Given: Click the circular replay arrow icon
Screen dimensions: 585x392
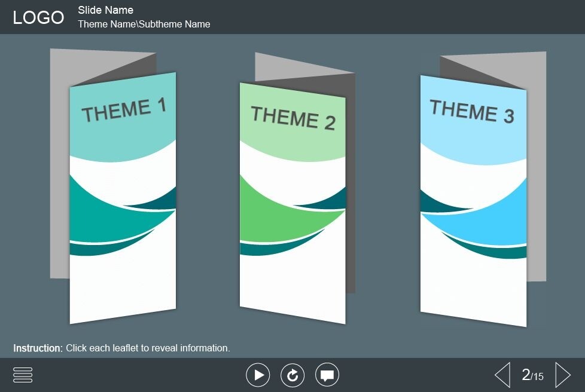Looking at the screenshot, I should (292, 375).
